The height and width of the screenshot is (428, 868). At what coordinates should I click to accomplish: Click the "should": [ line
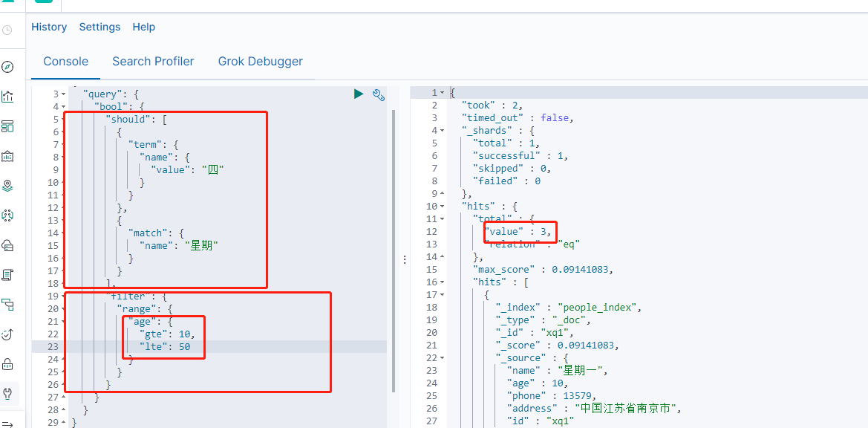136,118
